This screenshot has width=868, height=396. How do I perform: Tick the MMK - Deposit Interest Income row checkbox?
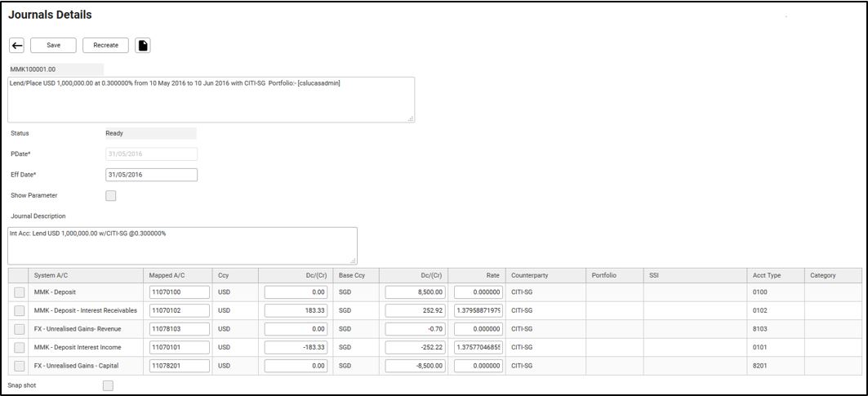(19, 348)
